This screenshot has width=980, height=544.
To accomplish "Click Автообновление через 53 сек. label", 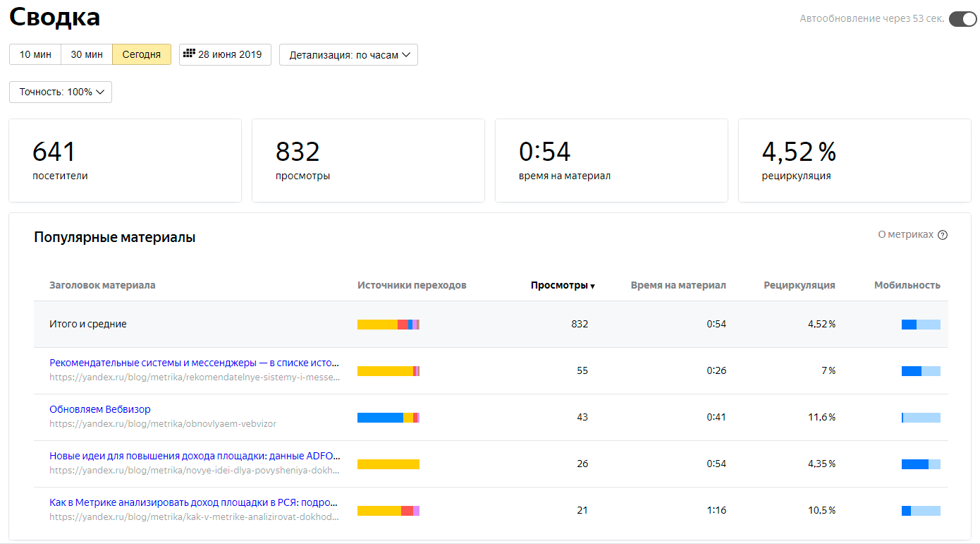I will (x=872, y=19).
